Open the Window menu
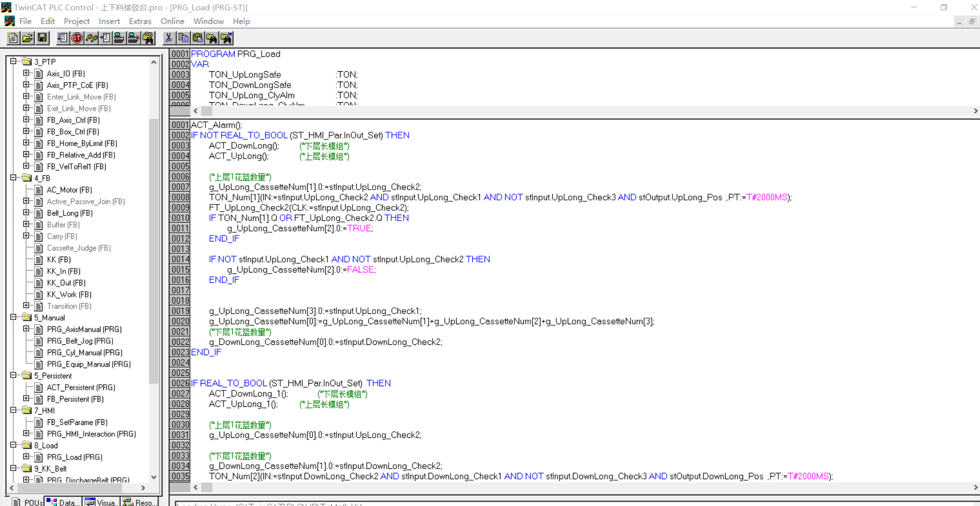This screenshot has width=980, height=506. point(208,21)
